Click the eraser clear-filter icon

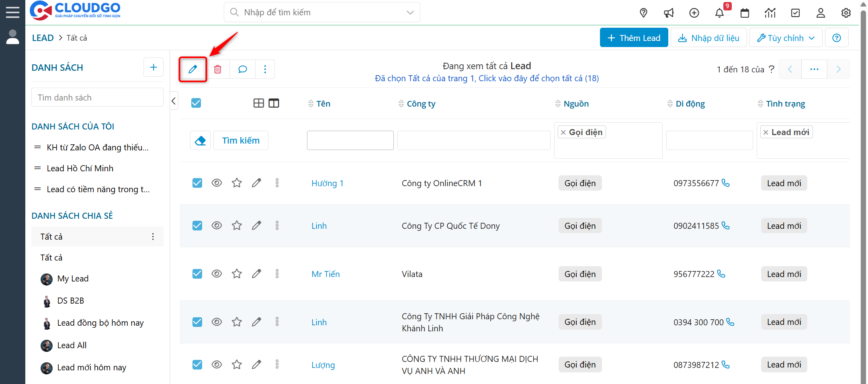200,140
